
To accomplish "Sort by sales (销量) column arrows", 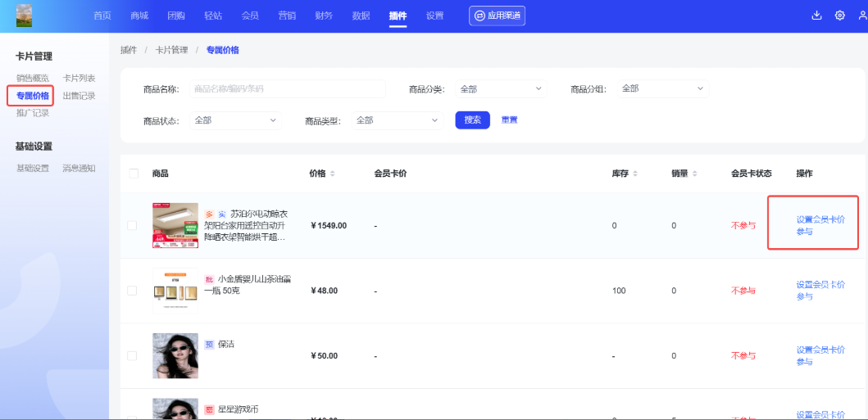I will pyautogui.click(x=694, y=174).
